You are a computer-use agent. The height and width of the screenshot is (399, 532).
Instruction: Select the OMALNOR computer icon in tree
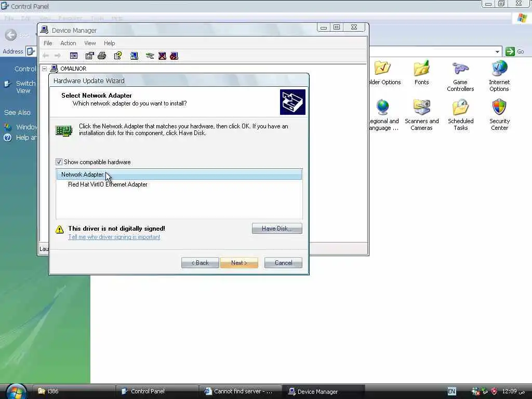point(54,68)
